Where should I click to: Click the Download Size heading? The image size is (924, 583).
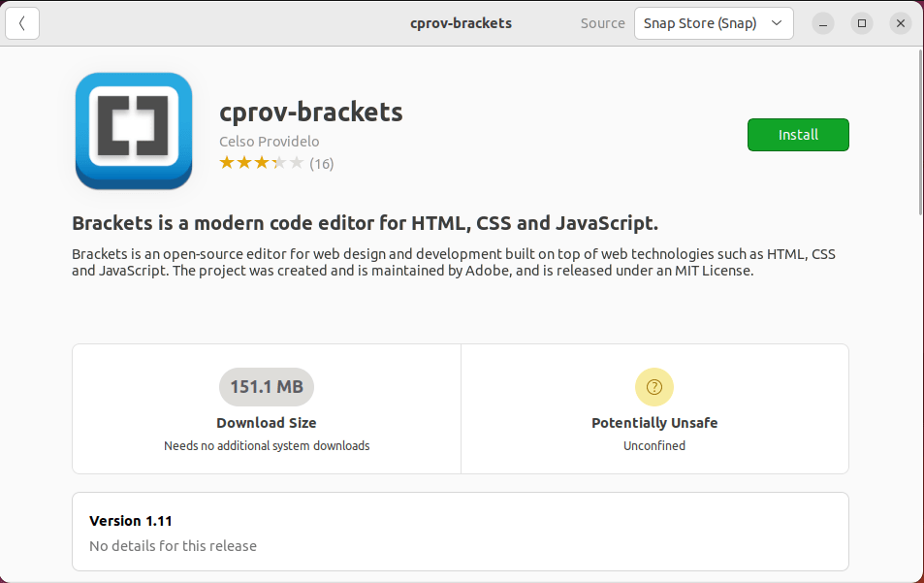tap(267, 422)
